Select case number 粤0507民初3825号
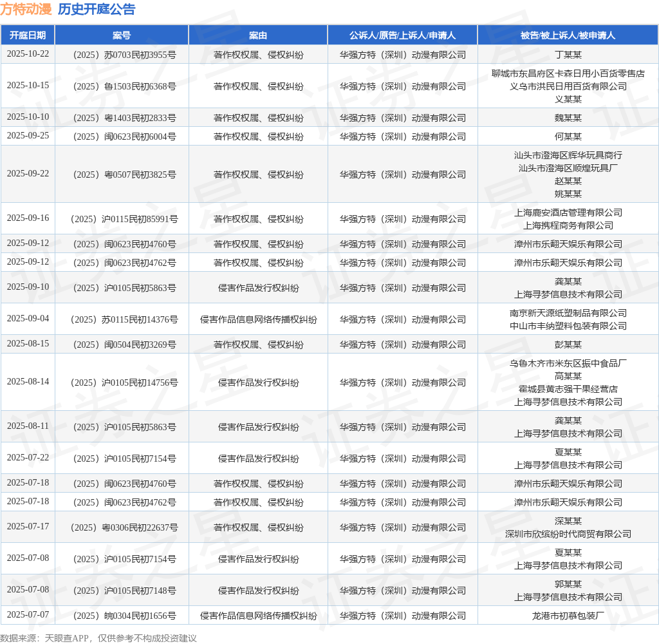This screenshot has height=644, width=659. [x=124, y=174]
